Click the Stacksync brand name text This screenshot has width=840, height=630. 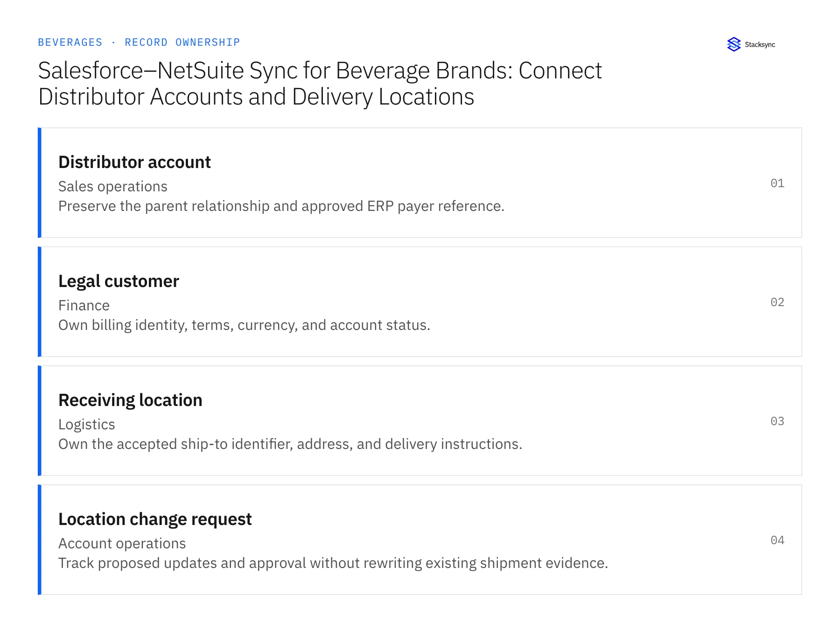point(760,45)
